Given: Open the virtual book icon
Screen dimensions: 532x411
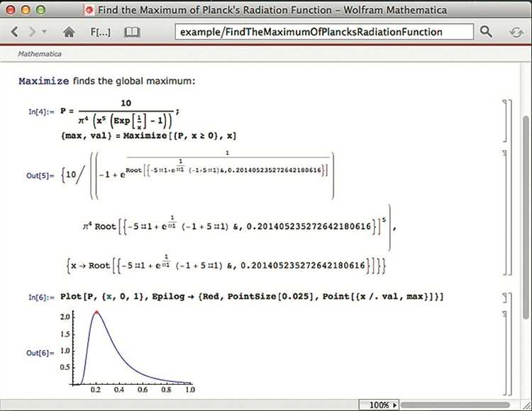Looking at the screenshot, I should (132, 32).
